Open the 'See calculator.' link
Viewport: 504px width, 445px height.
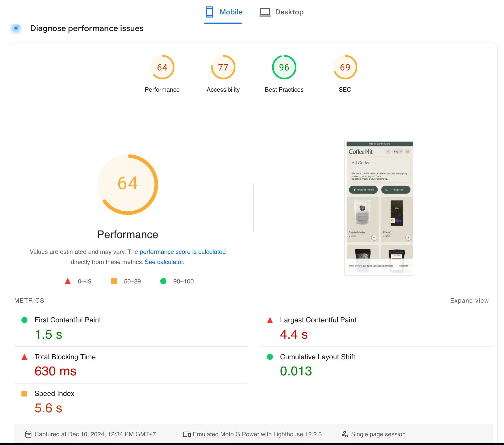click(165, 262)
